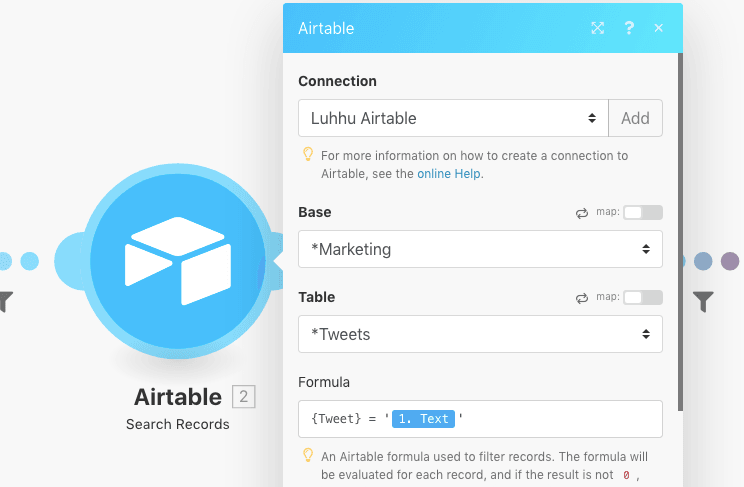Click the dialog's vertical scrollbar

coord(680,230)
